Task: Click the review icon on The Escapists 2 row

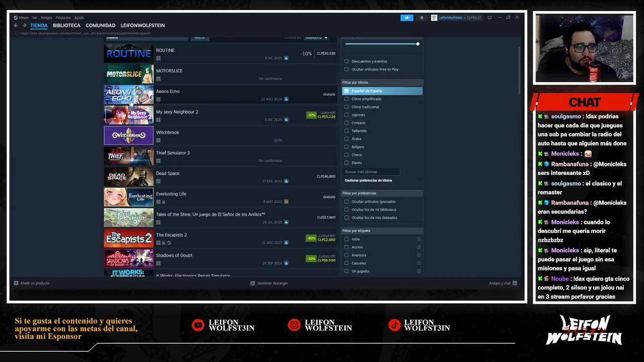Action: pos(286,243)
